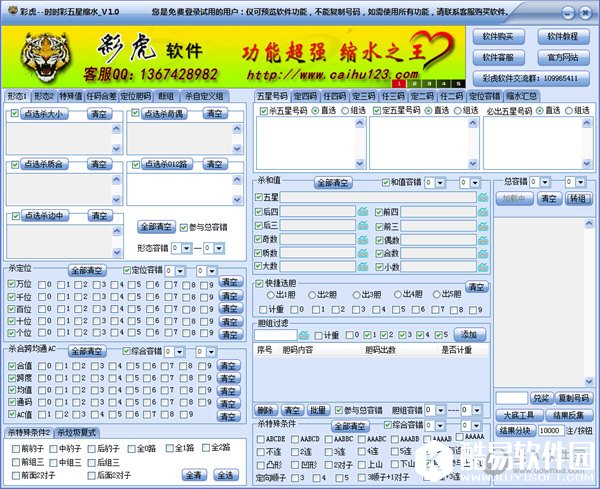Open first 综合容错 dropdown in 杀合跨均通AC
This screenshot has height=489, width=600.
179,352
